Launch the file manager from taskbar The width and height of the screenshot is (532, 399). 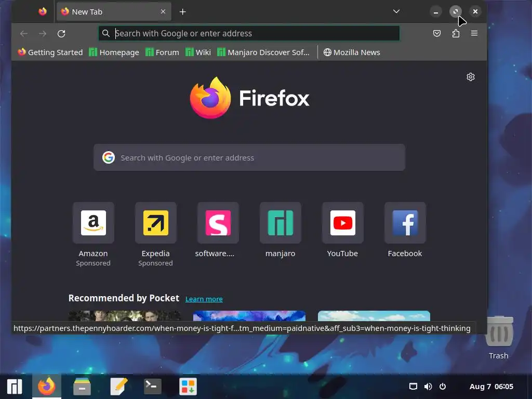82,387
